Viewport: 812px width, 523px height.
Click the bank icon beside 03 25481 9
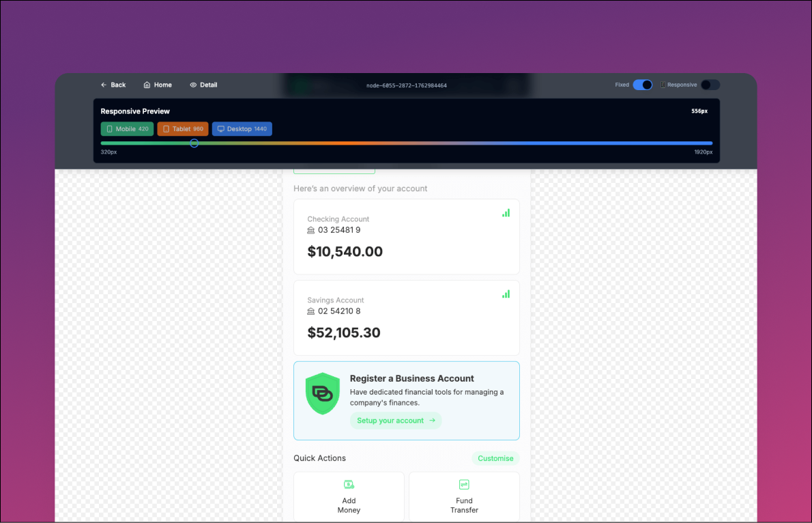[x=310, y=230]
